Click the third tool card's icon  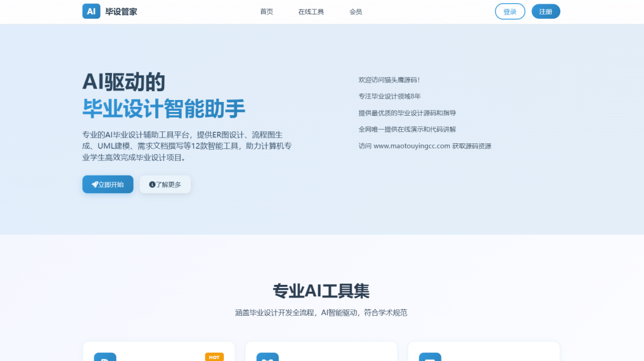pyautogui.click(x=430, y=357)
